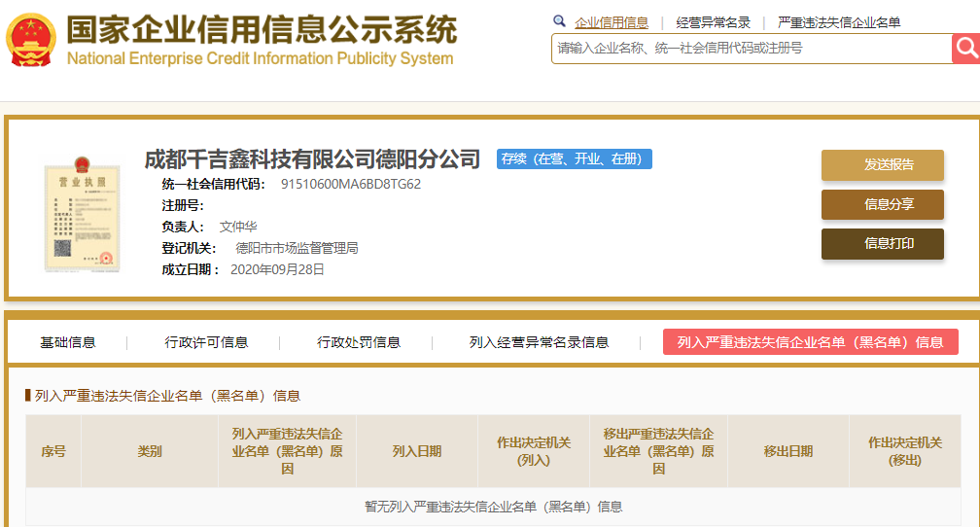Click the 移出日期 column header

tap(788, 451)
